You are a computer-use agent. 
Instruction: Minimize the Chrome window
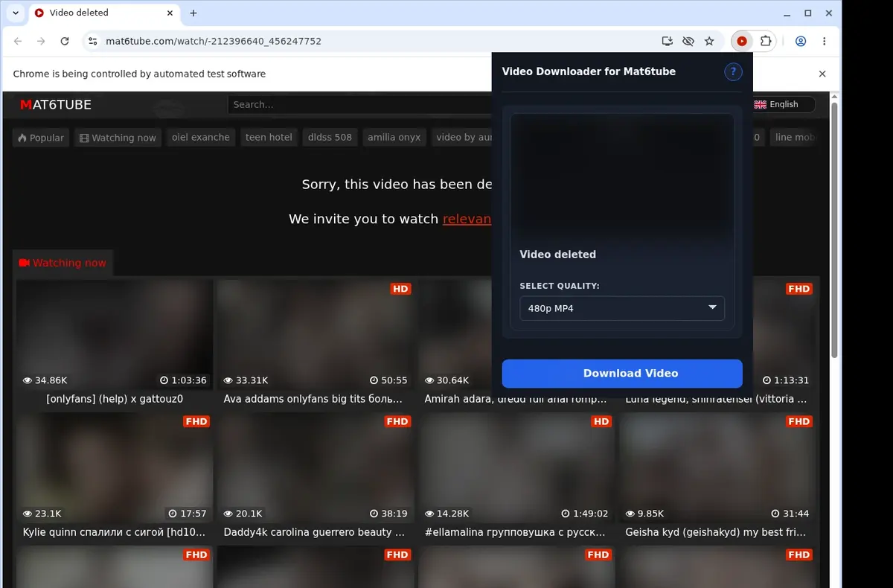click(x=787, y=13)
